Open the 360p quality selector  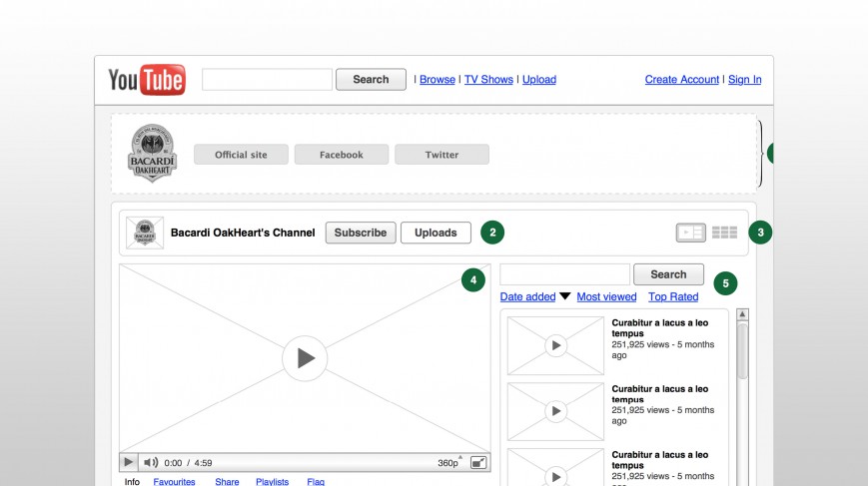coord(448,463)
